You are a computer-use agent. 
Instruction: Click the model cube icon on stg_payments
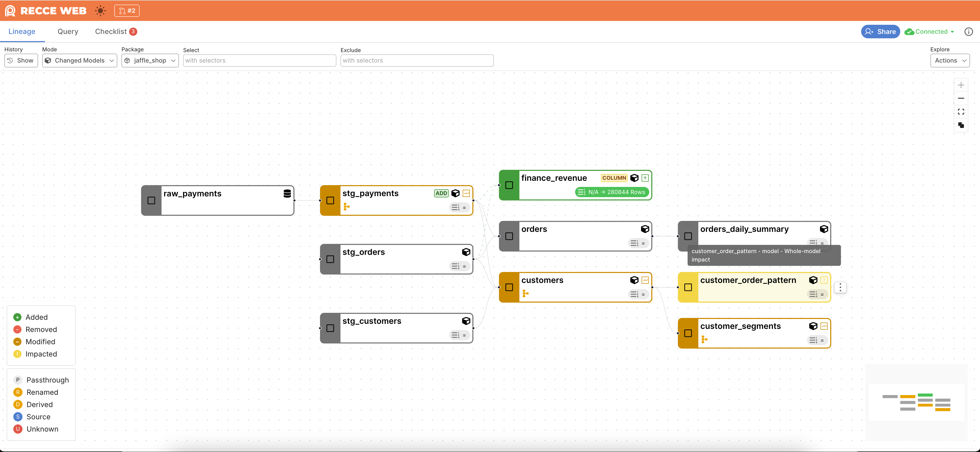coord(455,193)
